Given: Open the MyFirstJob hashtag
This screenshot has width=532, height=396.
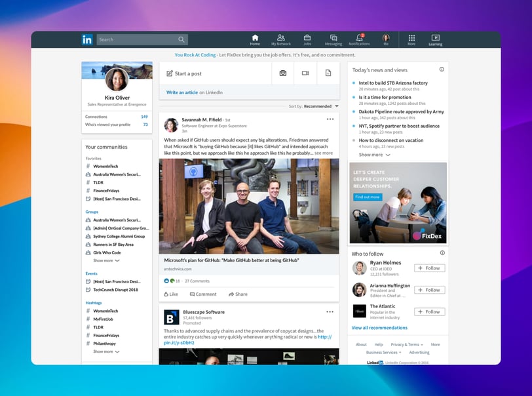Looking at the screenshot, I should 103,319.
